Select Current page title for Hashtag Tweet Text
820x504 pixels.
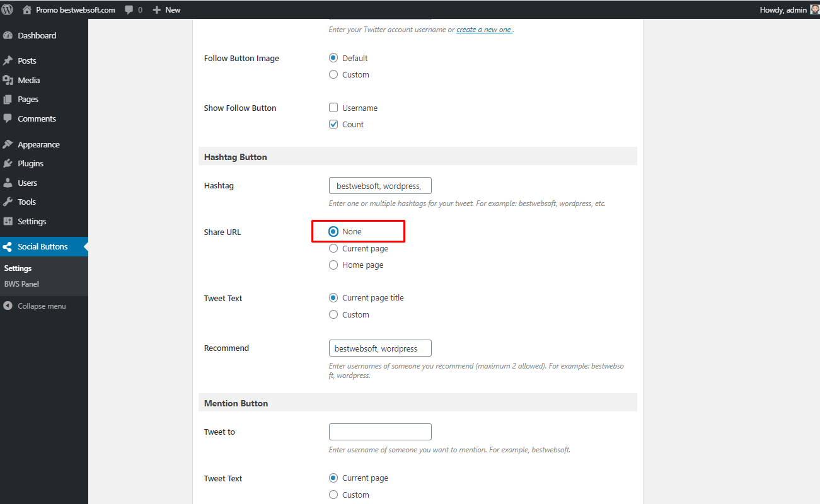pos(333,297)
